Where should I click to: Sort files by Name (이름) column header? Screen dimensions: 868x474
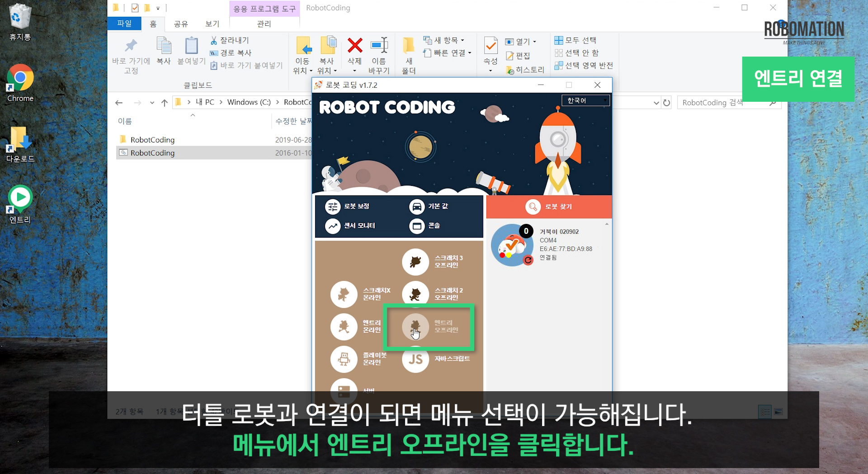point(125,121)
